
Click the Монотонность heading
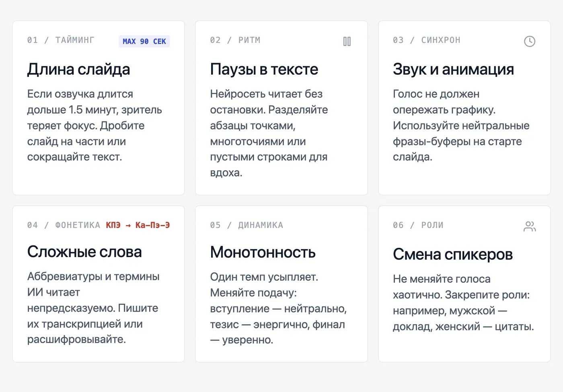click(263, 252)
